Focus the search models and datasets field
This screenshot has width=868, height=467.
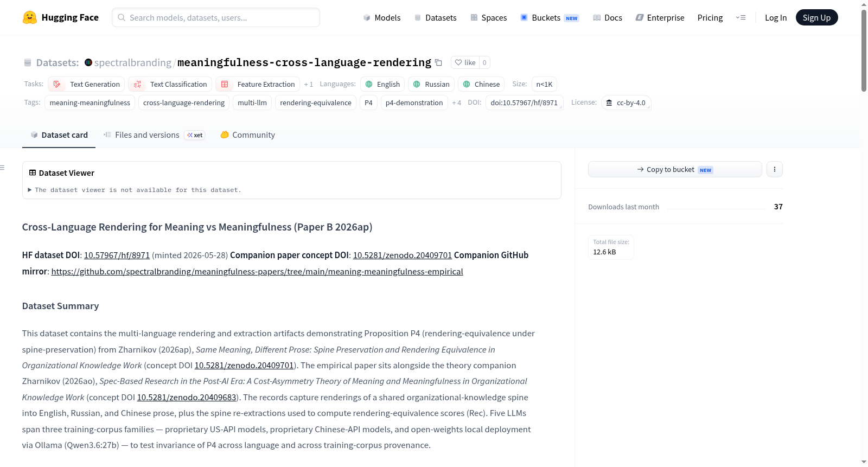tap(216, 17)
